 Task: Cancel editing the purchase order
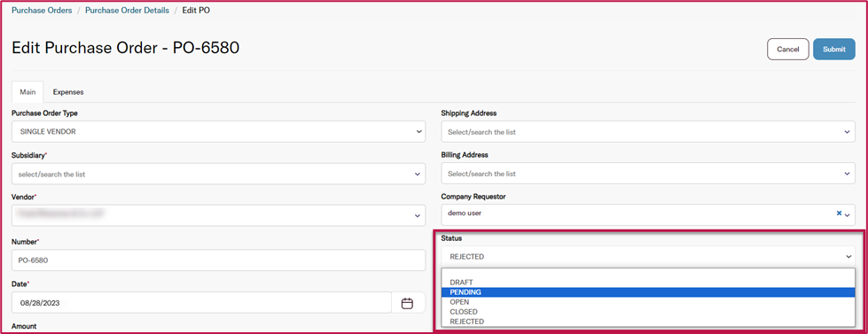click(x=787, y=50)
